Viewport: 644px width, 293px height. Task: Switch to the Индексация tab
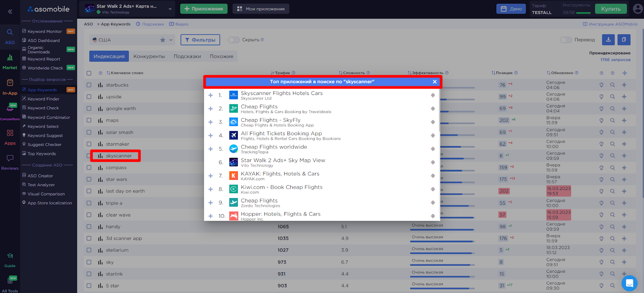pos(109,56)
